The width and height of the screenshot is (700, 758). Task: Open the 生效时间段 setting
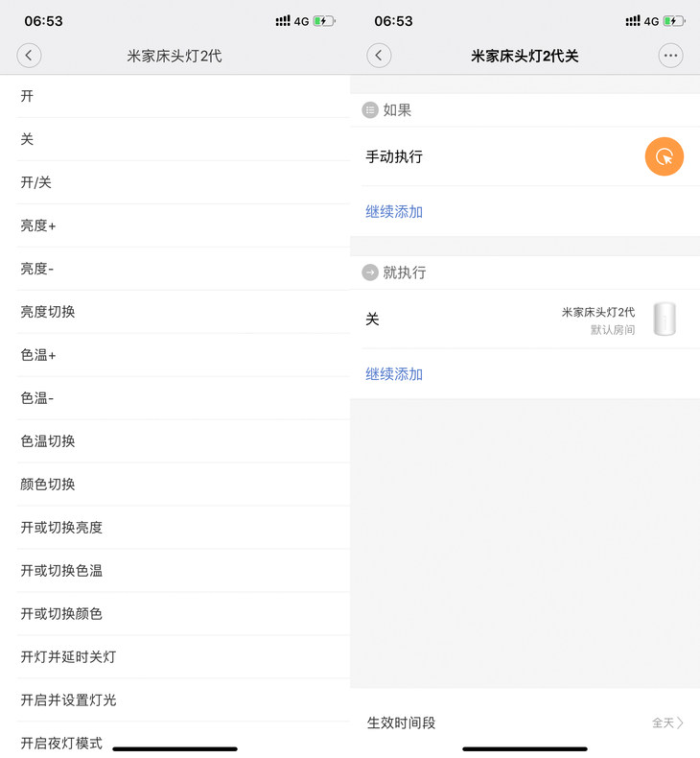click(x=525, y=722)
